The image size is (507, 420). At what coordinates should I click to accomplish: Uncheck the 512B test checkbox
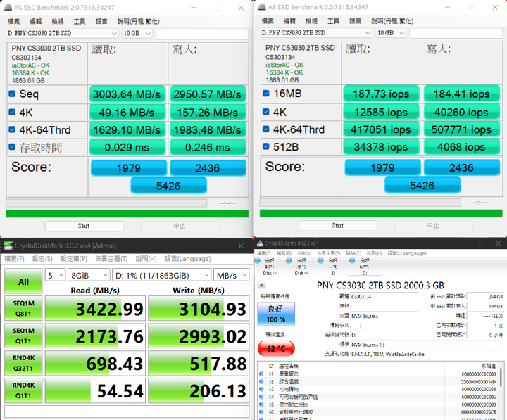tap(265, 146)
